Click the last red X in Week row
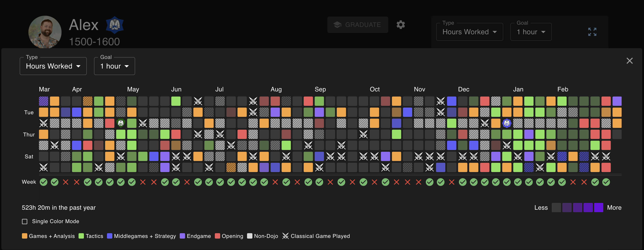 (x=584, y=182)
